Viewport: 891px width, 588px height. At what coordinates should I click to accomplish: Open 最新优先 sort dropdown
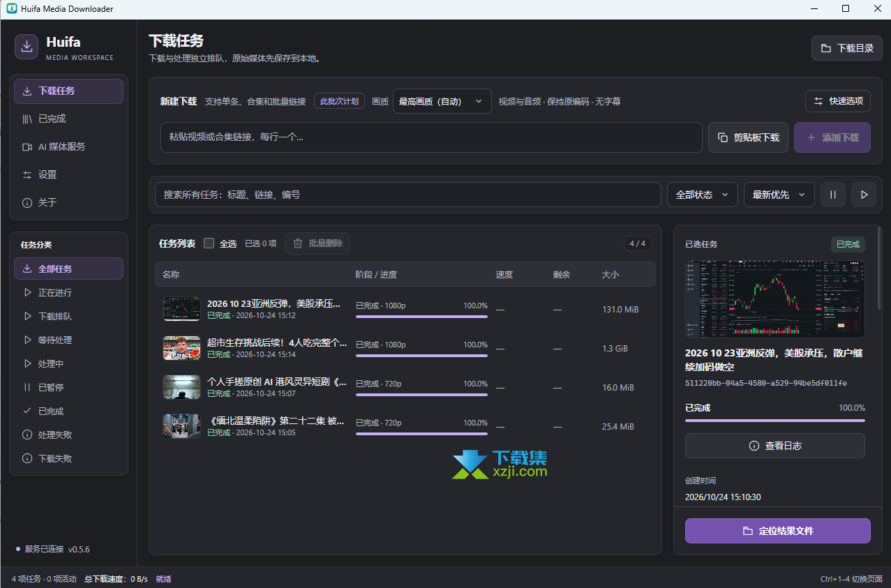[779, 195]
